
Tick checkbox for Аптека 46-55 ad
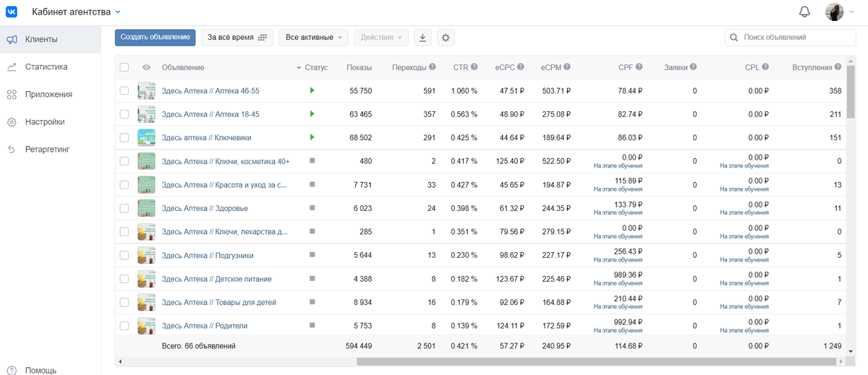(x=124, y=91)
